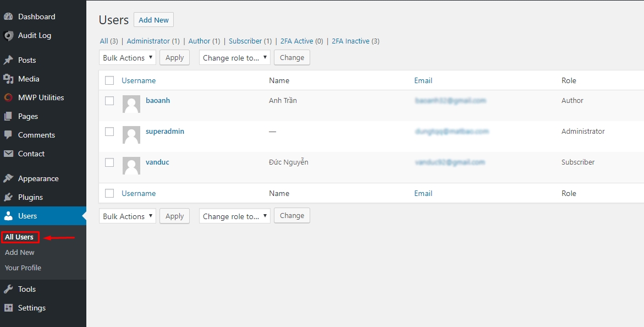Select the superadmin row checkbox
This screenshot has width=644, height=327.
click(109, 132)
